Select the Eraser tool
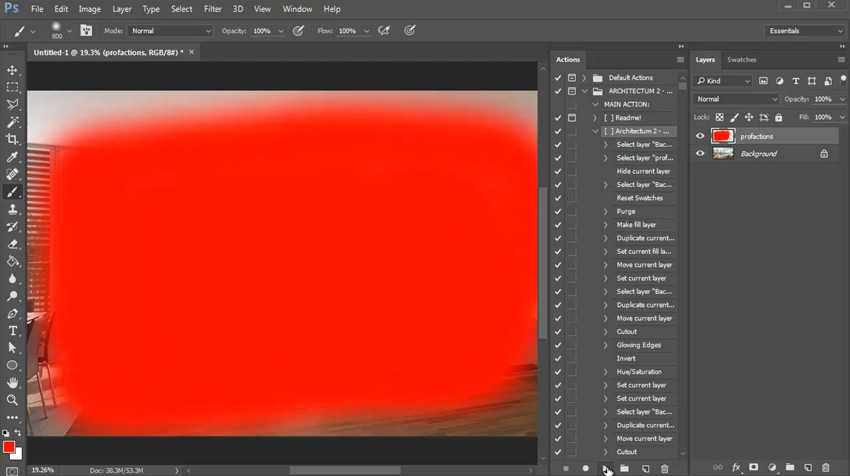 pyautogui.click(x=12, y=244)
